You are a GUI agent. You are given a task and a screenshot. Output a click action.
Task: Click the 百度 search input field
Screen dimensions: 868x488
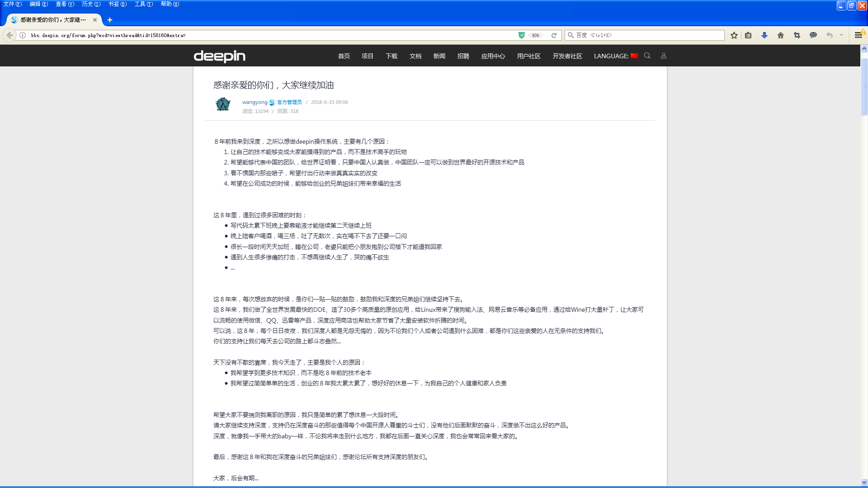pos(646,35)
